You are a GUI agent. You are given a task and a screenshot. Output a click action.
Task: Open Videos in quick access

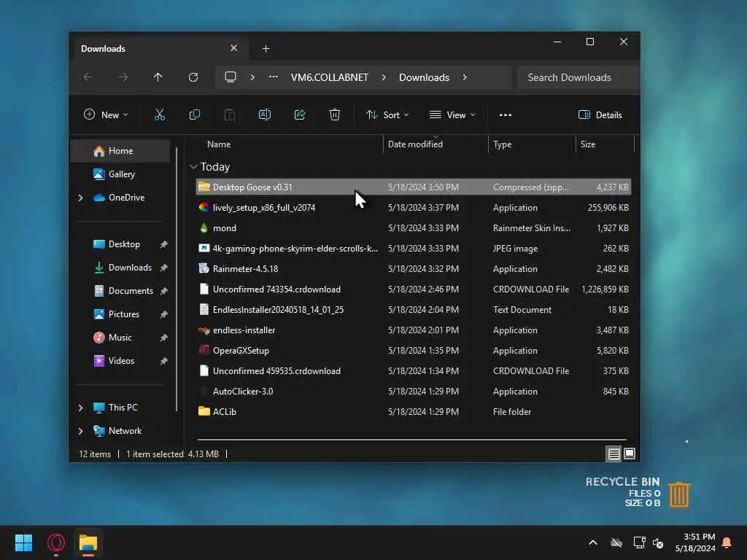pos(121,361)
